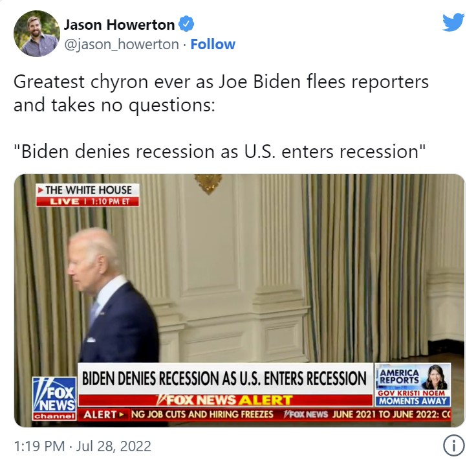Follow Jason Howerton
The image size is (476, 459).
tap(213, 45)
